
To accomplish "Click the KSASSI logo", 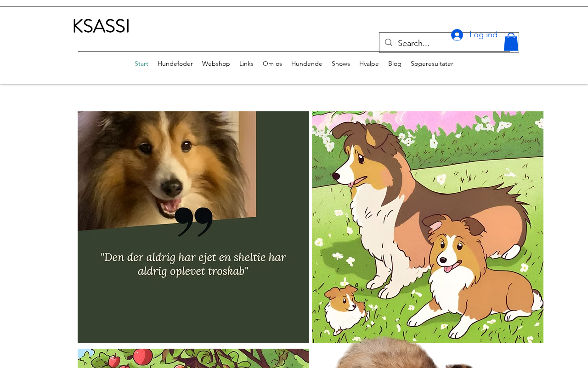I will point(101,26).
